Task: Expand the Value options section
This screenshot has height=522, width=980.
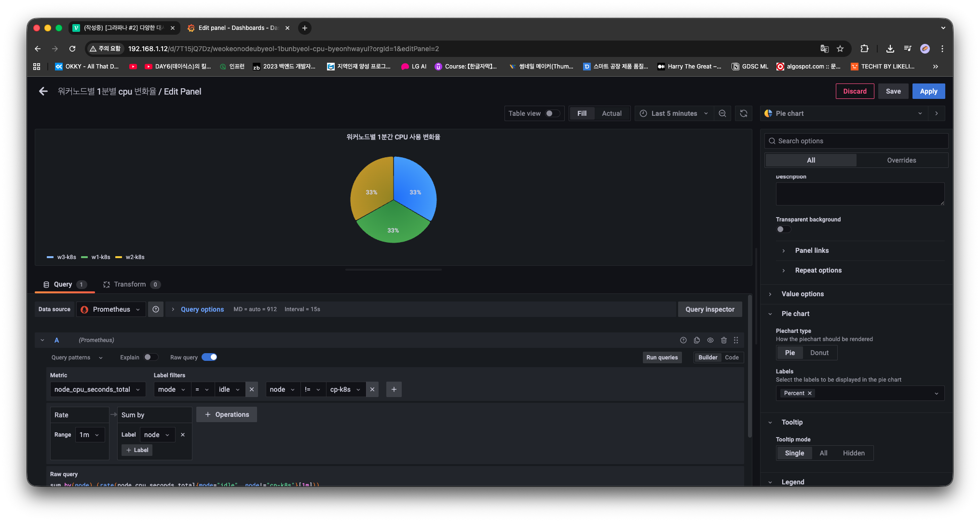Action: pyautogui.click(x=803, y=294)
